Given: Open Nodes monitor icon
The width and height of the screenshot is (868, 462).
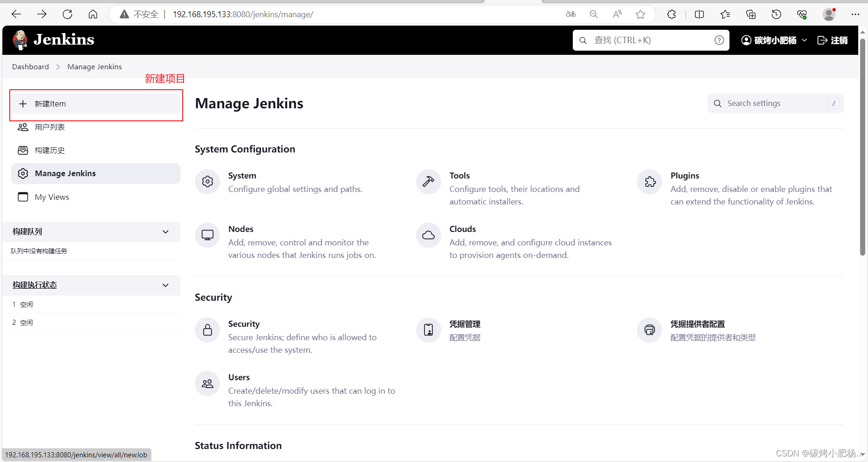Looking at the screenshot, I should [x=207, y=235].
